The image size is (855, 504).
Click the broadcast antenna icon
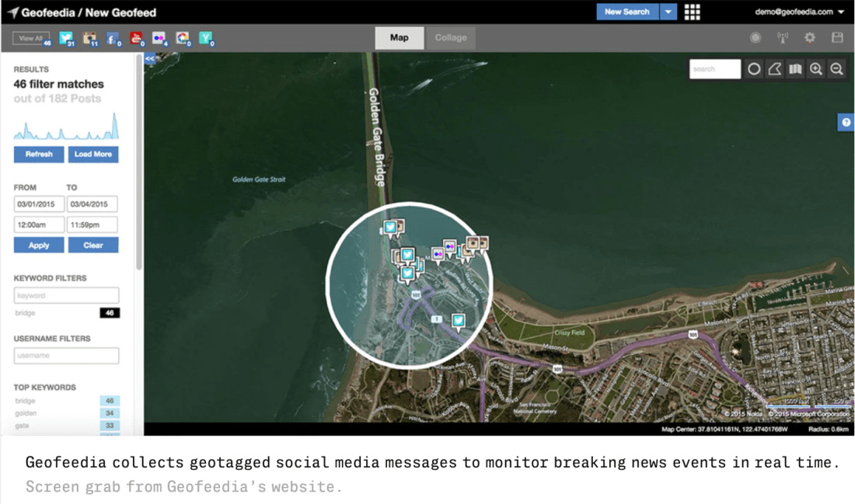point(783,37)
